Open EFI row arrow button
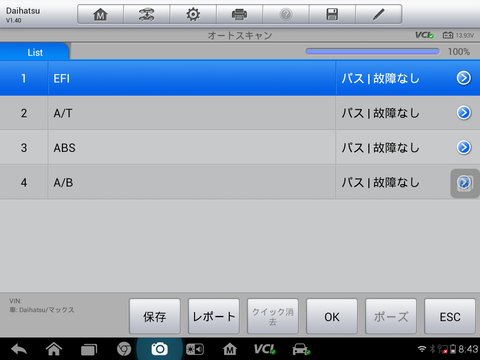Image resolution: width=480 pixels, height=360 pixels. point(464,78)
